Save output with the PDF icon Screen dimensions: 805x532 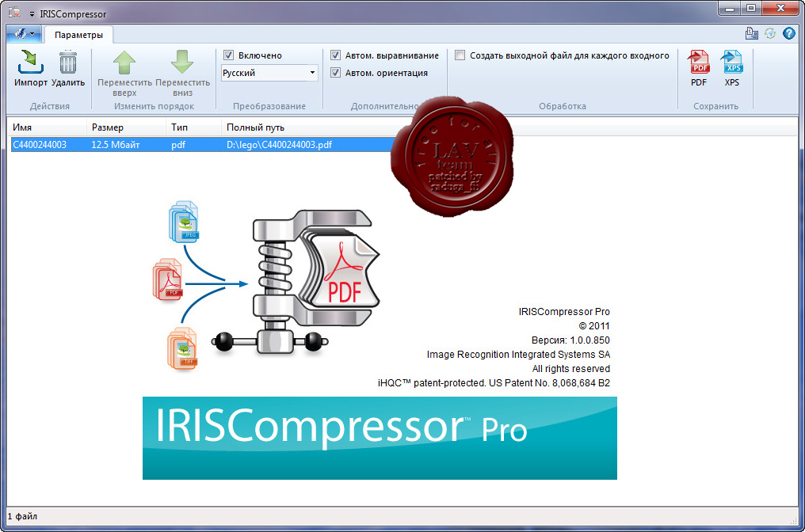coord(699,62)
